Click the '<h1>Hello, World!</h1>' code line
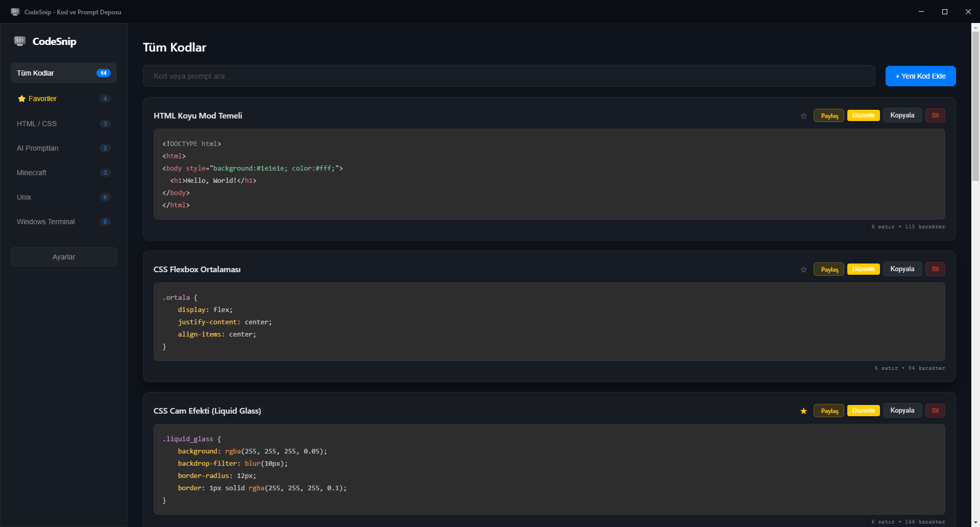The height and width of the screenshot is (527, 980). pos(213,181)
